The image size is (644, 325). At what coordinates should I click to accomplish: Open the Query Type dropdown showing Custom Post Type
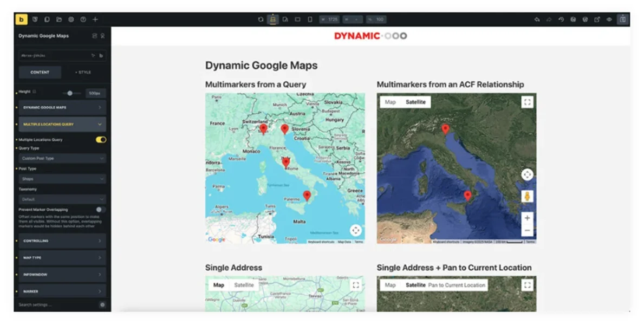point(62,158)
